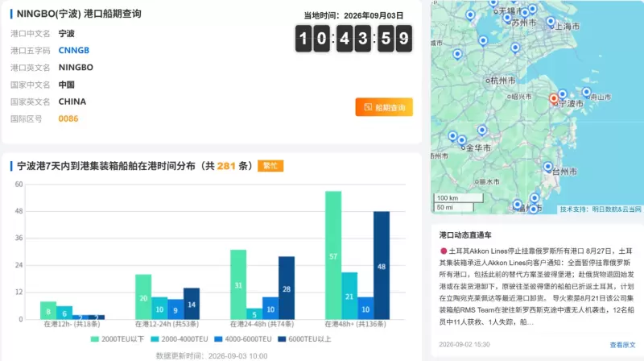Toggle 4000-6000TEU legend series
644x361 pixels.
click(x=243, y=338)
